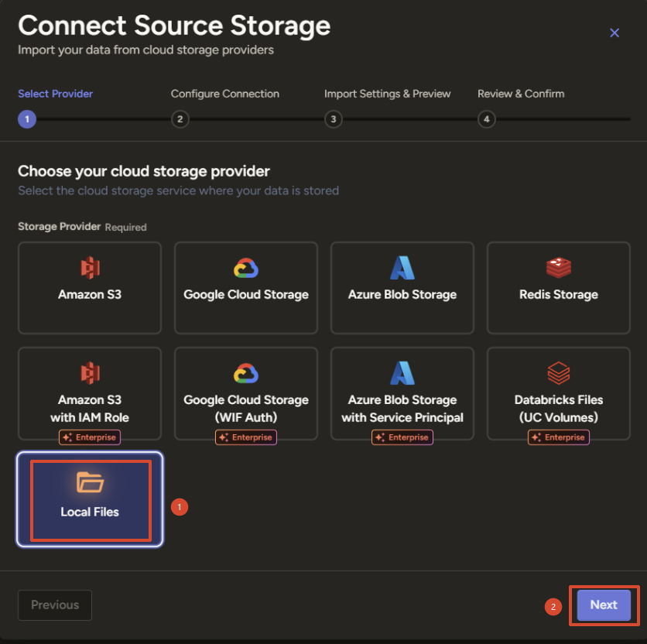
Task: Choose Amazon S3 with IAM Role card
Action: (90, 393)
